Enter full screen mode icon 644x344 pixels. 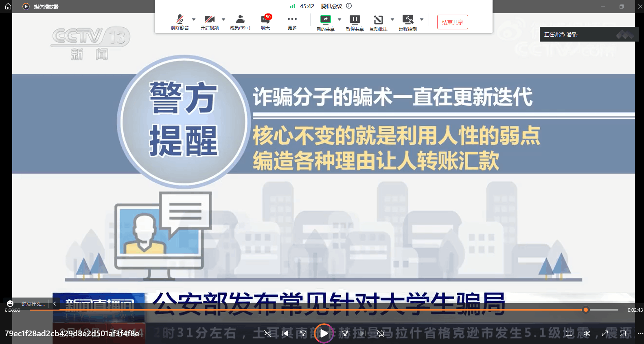605,333
